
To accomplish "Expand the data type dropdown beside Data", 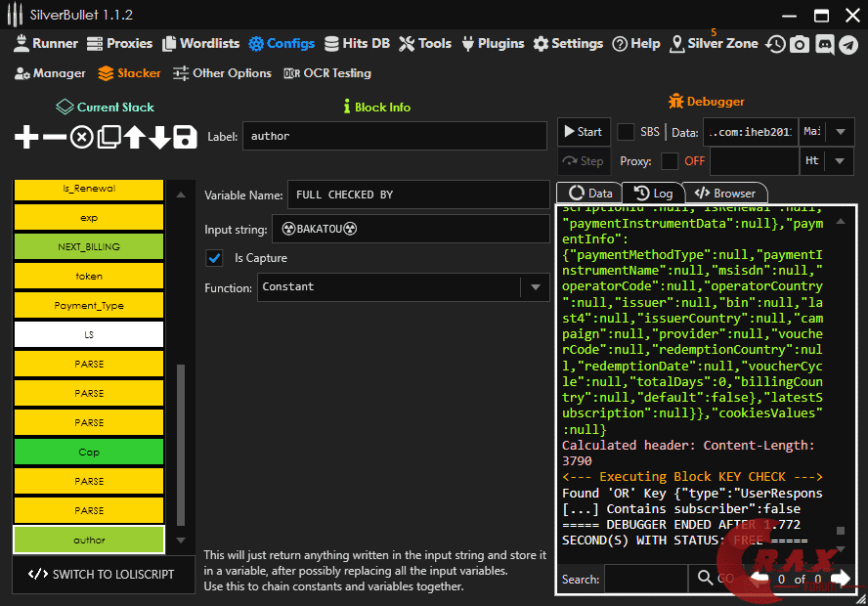I will click(x=842, y=132).
